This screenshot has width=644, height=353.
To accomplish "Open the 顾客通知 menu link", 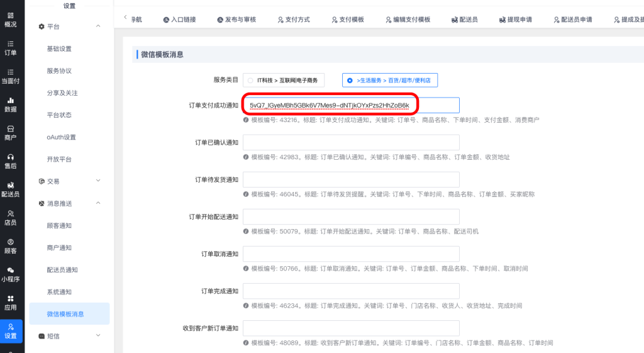I will click(59, 226).
